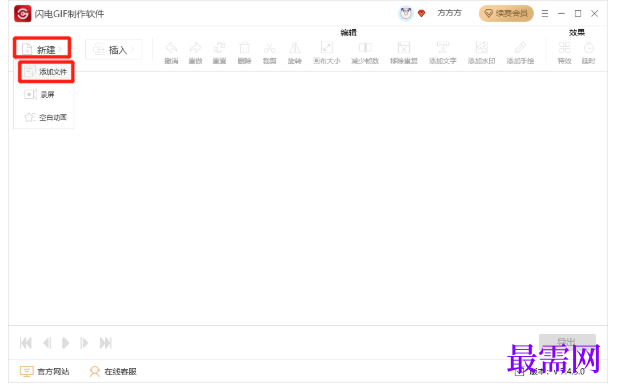Click the user avatar icon

coord(405,13)
